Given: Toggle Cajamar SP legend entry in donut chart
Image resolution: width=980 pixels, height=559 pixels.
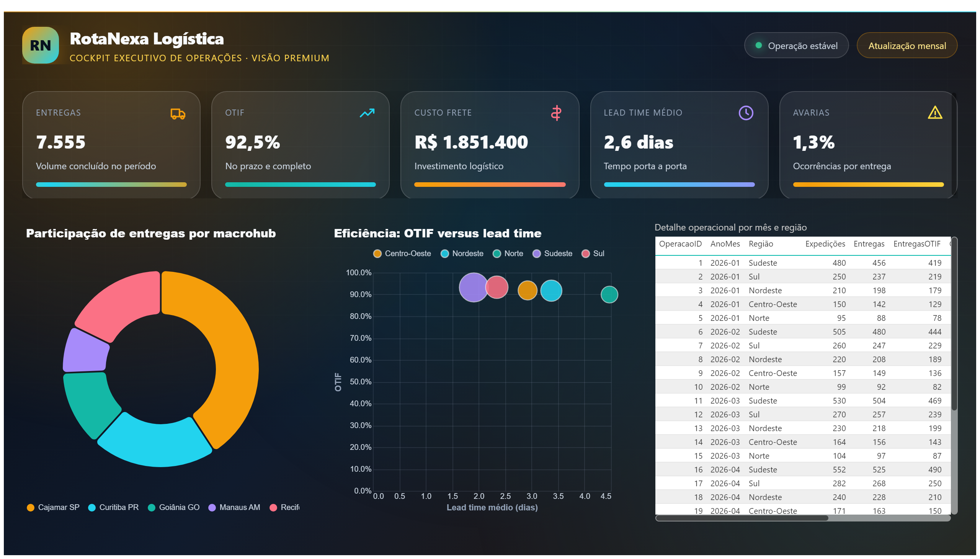Looking at the screenshot, I should 53,508.
